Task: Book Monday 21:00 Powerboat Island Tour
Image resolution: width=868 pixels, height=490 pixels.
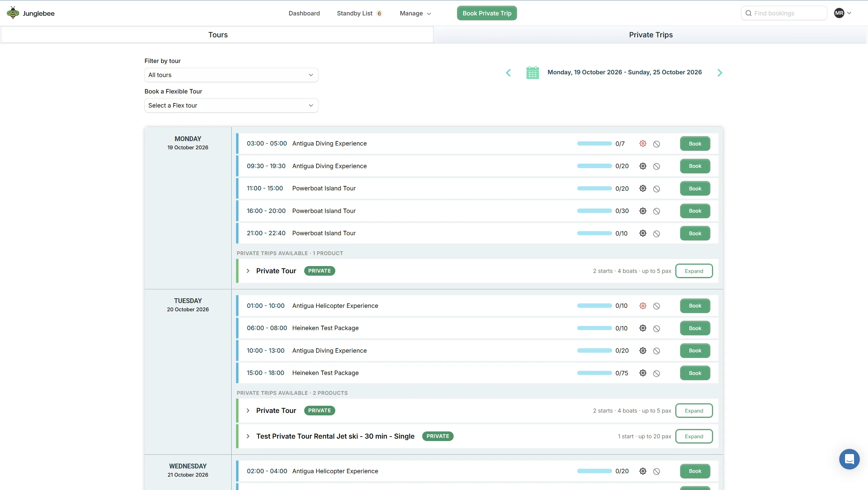Action: [x=695, y=234]
